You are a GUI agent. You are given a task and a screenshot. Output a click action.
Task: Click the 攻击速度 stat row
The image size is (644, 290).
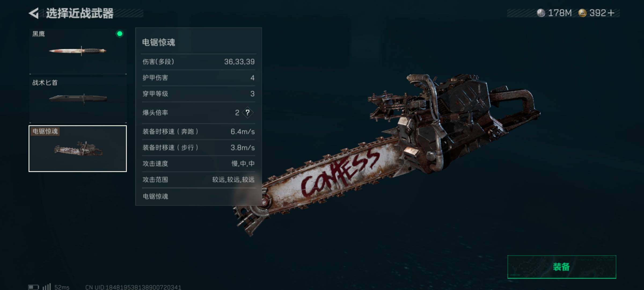[x=199, y=163]
